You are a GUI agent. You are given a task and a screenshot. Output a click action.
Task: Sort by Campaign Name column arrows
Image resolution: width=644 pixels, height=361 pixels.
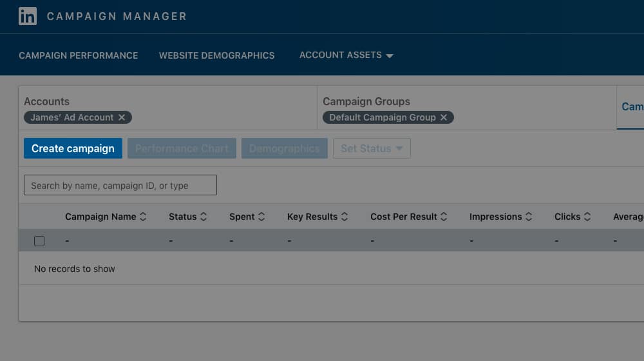pos(143,217)
